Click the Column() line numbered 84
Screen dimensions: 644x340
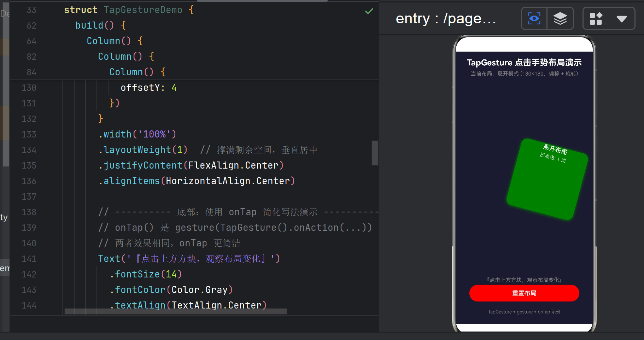pyautogui.click(x=137, y=72)
